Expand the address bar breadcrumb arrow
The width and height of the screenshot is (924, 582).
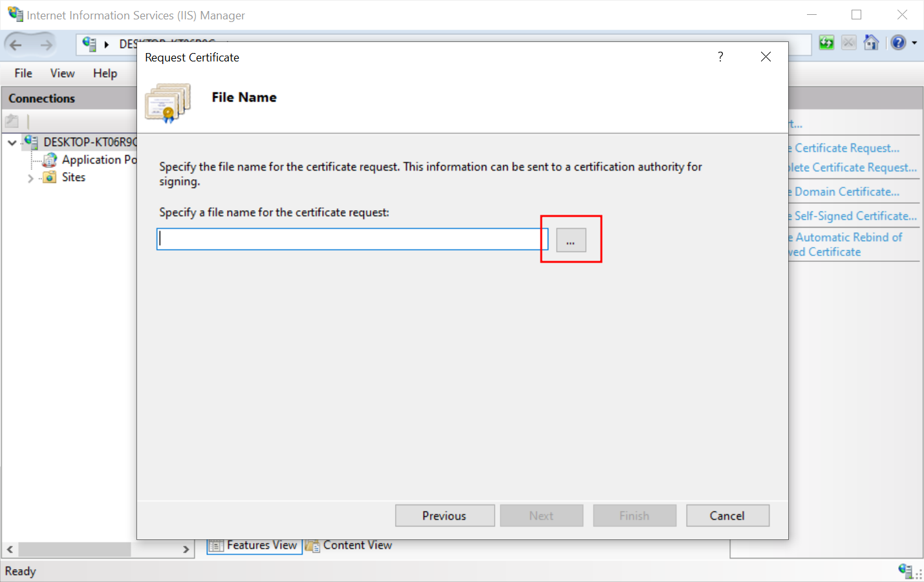[107, 45]
